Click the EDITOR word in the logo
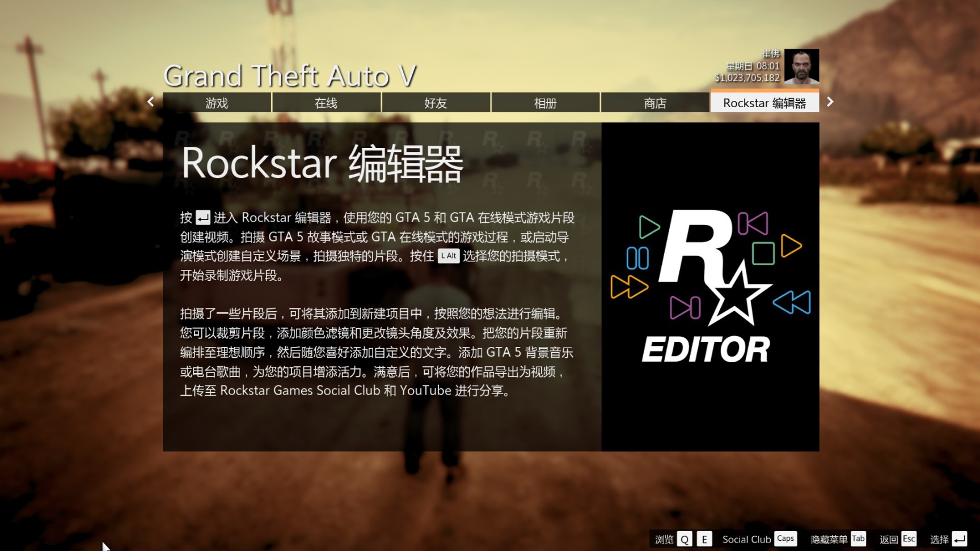 pos(706,349)
